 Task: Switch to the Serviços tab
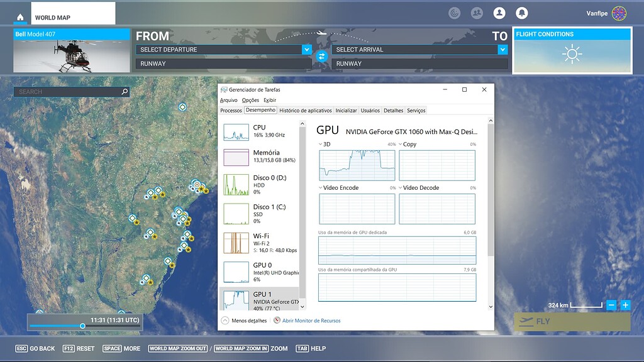pyautogui.click(x=416, y=109)
